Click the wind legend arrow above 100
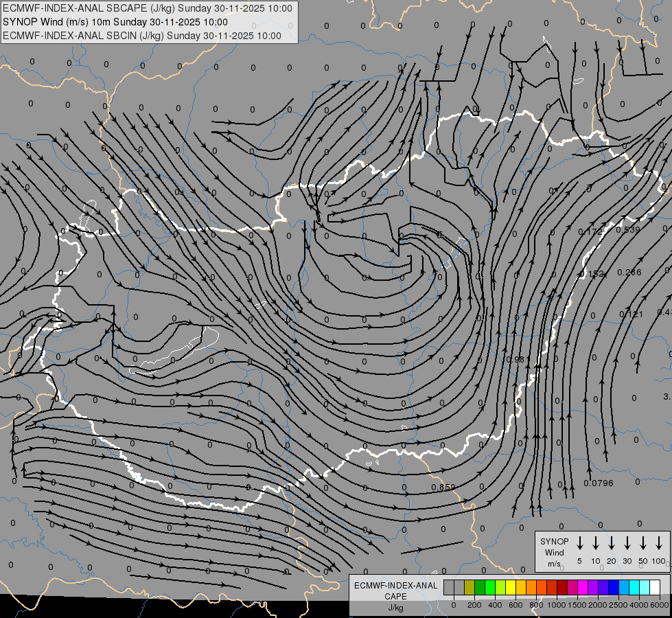This screenshot has width=672, height=618. (x=659, y=543)
